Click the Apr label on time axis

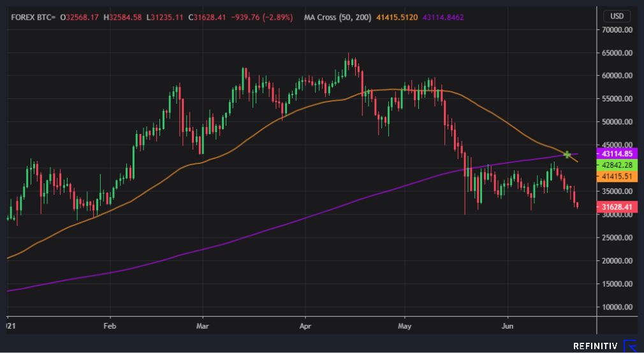305,326
